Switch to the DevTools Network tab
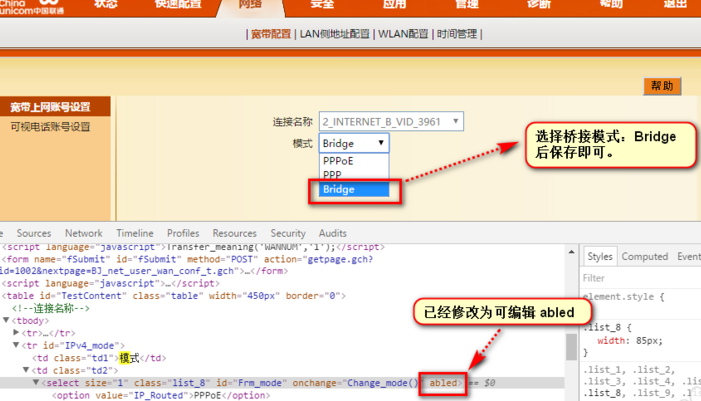 click(84, 233)
